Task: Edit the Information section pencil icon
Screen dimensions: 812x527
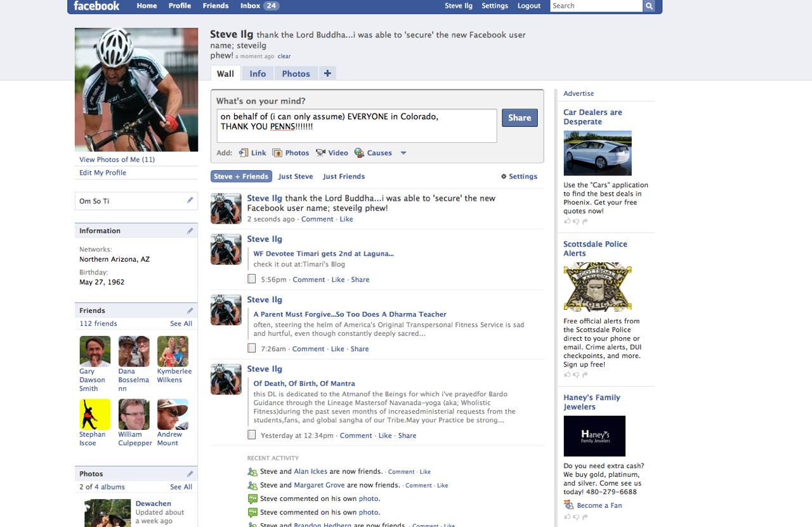Action: click(x=190, y=231)
